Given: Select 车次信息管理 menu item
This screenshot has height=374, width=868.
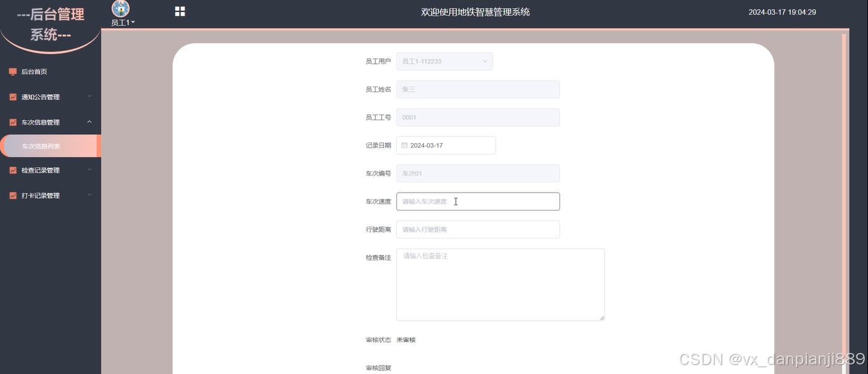Looking at the screenshot, I should tap(50, 122).
